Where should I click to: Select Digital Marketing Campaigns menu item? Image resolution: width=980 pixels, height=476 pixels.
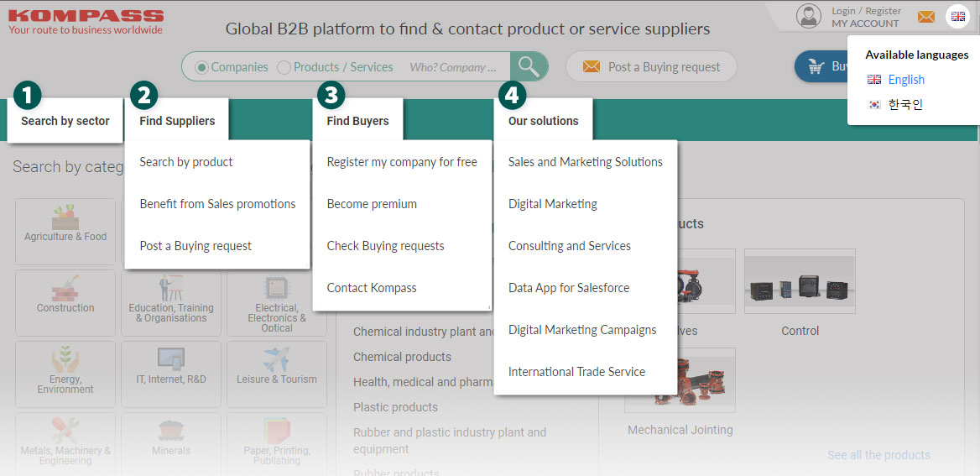582,330
